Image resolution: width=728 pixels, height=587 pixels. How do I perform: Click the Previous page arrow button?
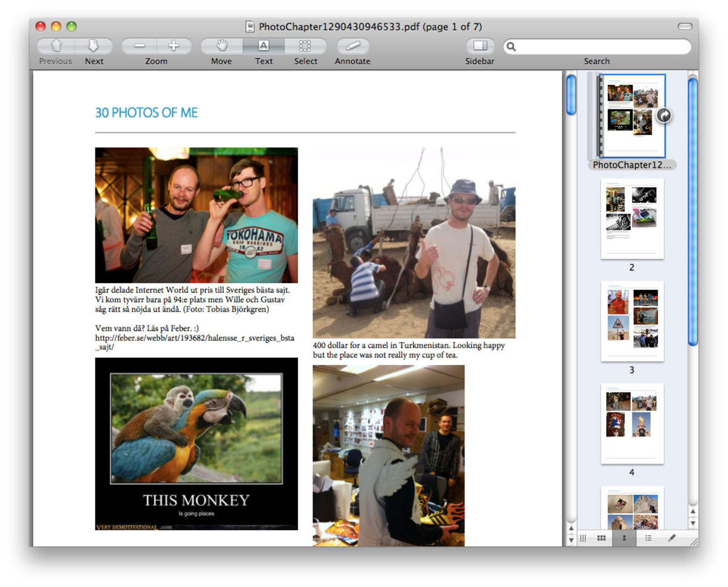56,46
